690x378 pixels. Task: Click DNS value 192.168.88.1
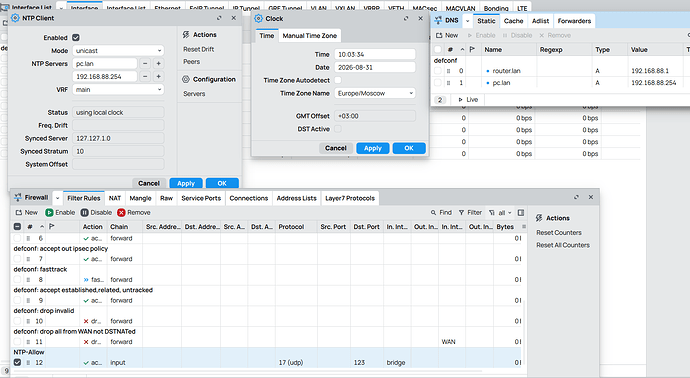click(x=650, y=70)
